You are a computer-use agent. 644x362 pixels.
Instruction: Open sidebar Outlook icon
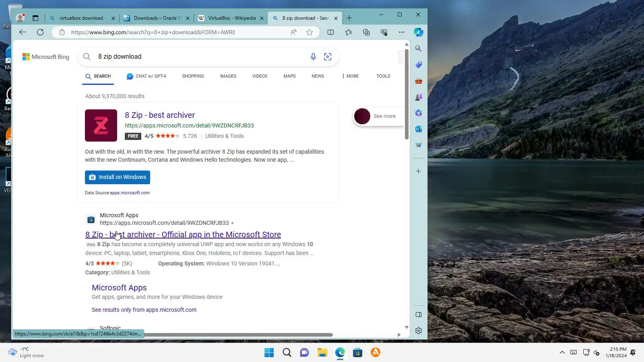coord(419,129)
